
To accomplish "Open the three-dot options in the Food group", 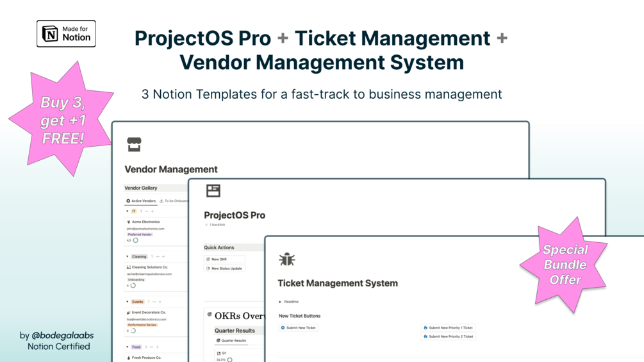I will point(152,347).
